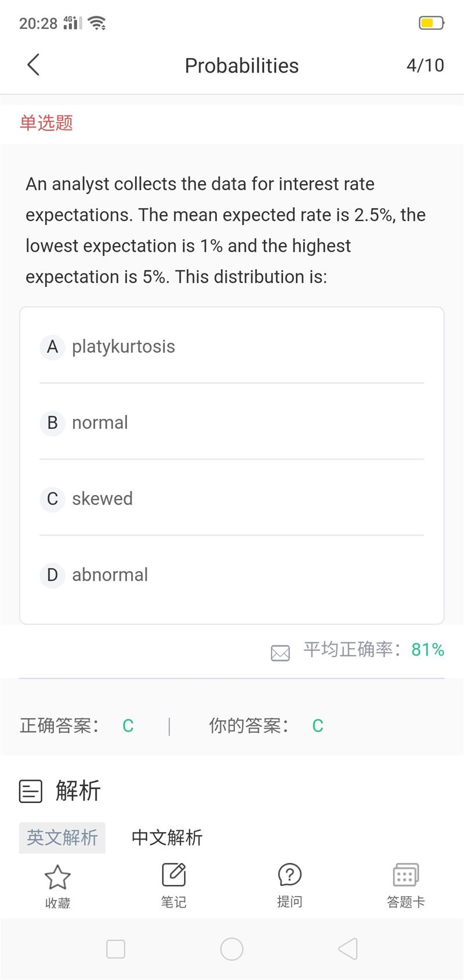Switch to the 中文解析 tab
Screen dimensions: 464x980
coord(167,837)
